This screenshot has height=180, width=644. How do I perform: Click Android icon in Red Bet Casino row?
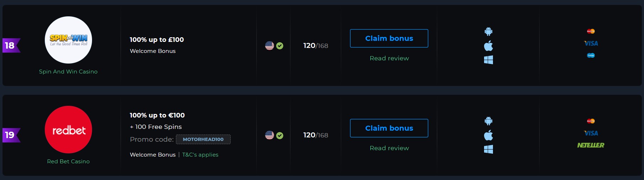pyautogui.click(x=488, y=121)
